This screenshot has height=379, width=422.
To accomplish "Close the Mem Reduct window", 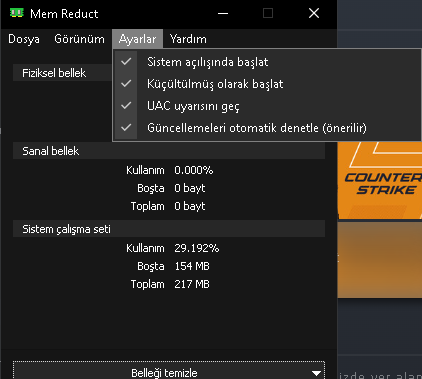I will (314, 14).
